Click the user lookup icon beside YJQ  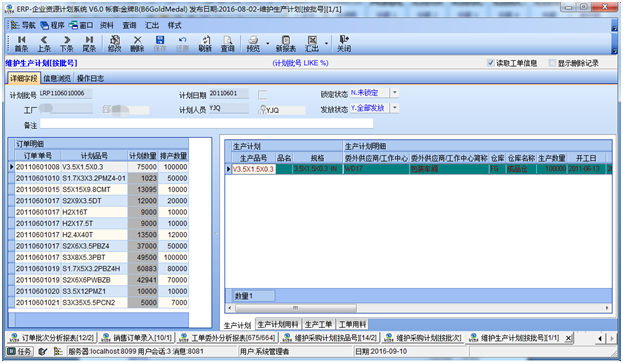pos(262,110)
